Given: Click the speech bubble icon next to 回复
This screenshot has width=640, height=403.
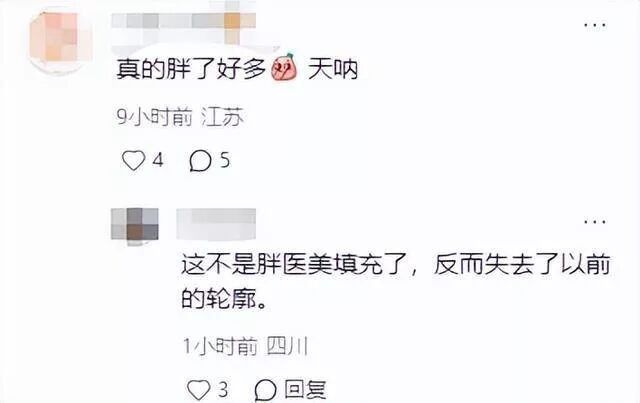Looking at the screenshot, I should coord(265,390).
